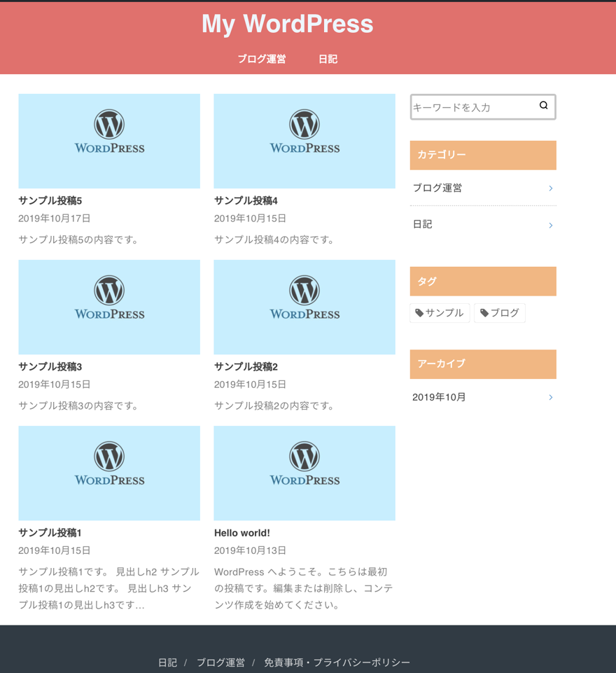Screen dimensions: 616x673
Task: Click the サンプル tag with tag icon
Action: (x=440, y=313)
